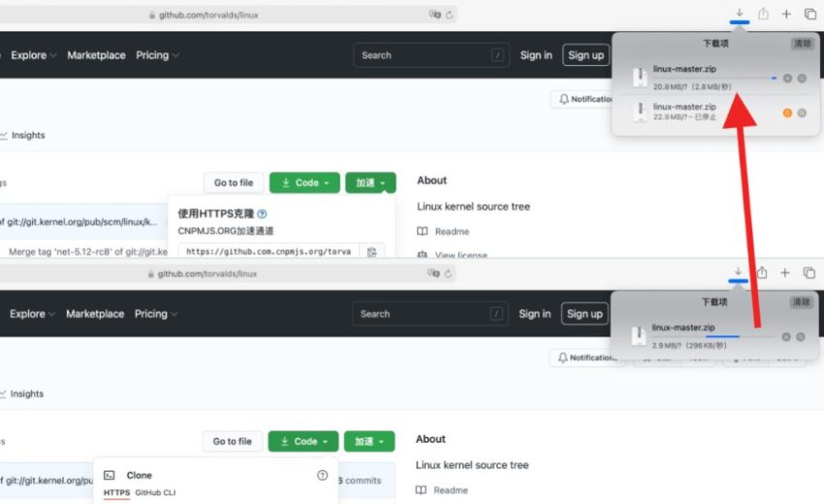Open 加速 dropdown in lower window

[369, 441]
